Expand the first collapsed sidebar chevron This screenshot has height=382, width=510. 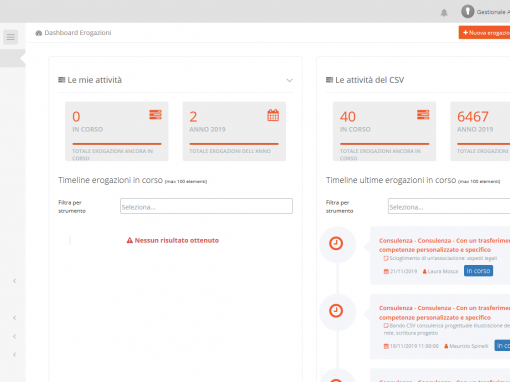coord(14,281)
